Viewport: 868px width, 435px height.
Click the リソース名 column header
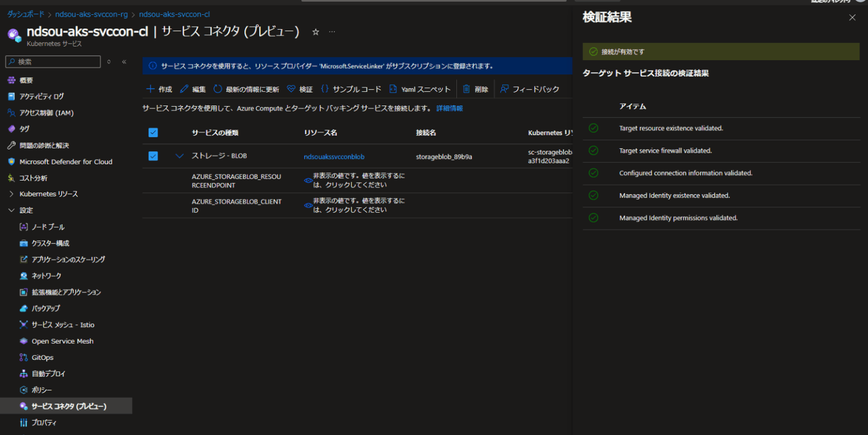click(x=321, y=133)
